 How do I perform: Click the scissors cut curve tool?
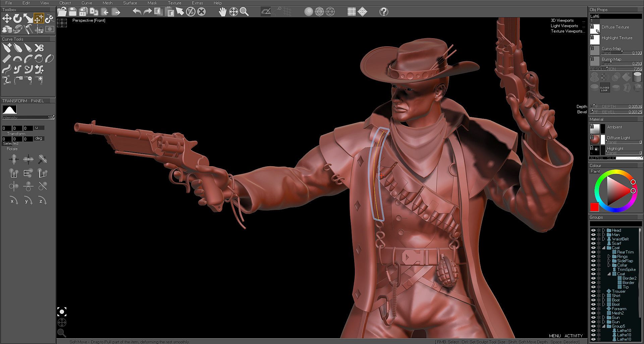point(39,48)
